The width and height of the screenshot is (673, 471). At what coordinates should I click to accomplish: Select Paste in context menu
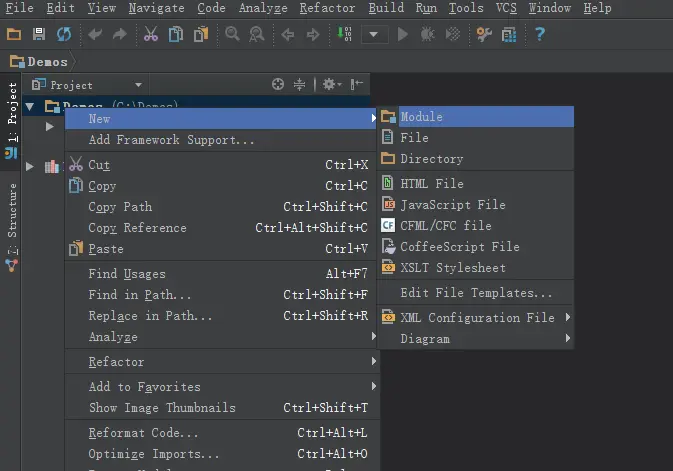tap(221, 249)
